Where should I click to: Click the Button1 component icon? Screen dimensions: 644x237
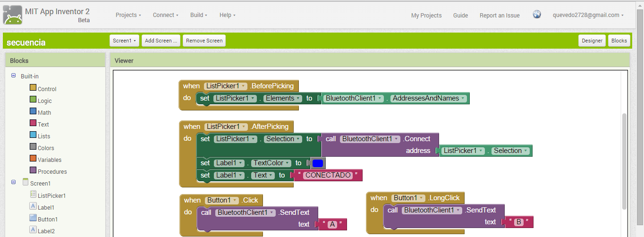(x=33, y=218)
